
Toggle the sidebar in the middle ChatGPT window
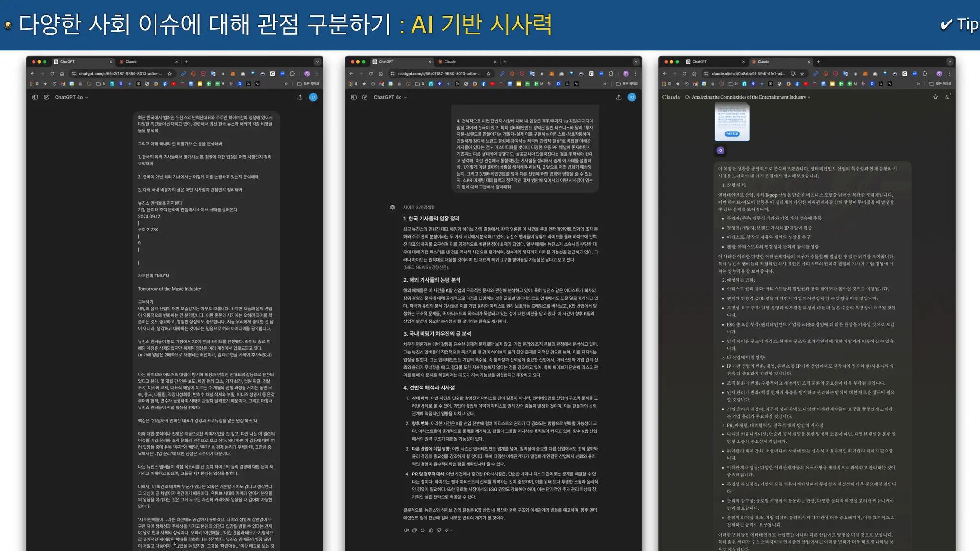pyautogui.click(x=354, y=97)
